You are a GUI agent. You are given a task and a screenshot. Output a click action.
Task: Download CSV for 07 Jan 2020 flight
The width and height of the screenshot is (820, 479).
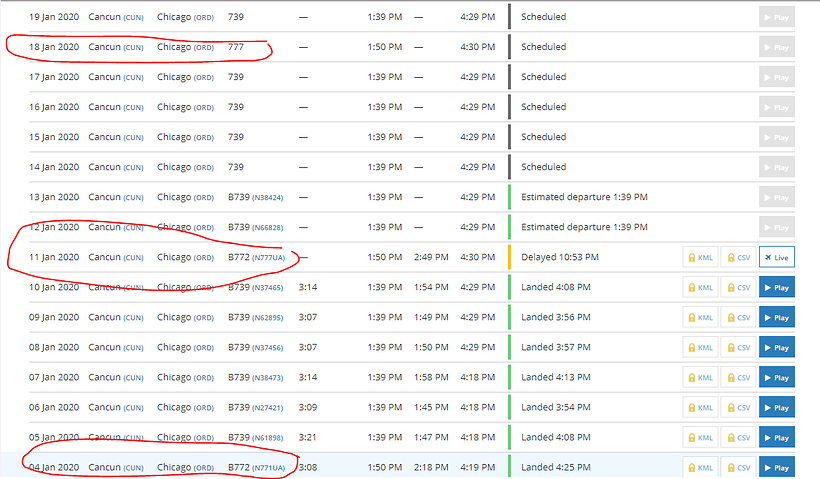point(738,378)
